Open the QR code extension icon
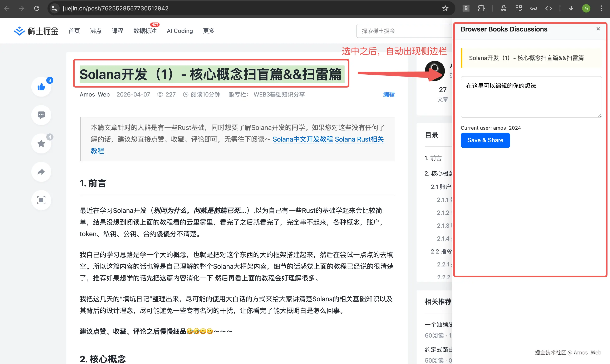Image resolution: width=610 pixels, height=364 pixels. tap(518, 8)
